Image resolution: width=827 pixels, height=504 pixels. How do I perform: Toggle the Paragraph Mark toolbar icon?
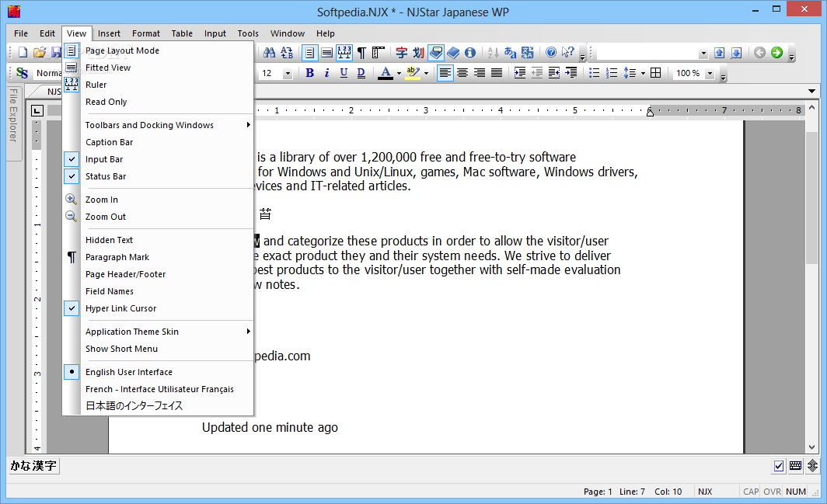[x=361, y=52]
